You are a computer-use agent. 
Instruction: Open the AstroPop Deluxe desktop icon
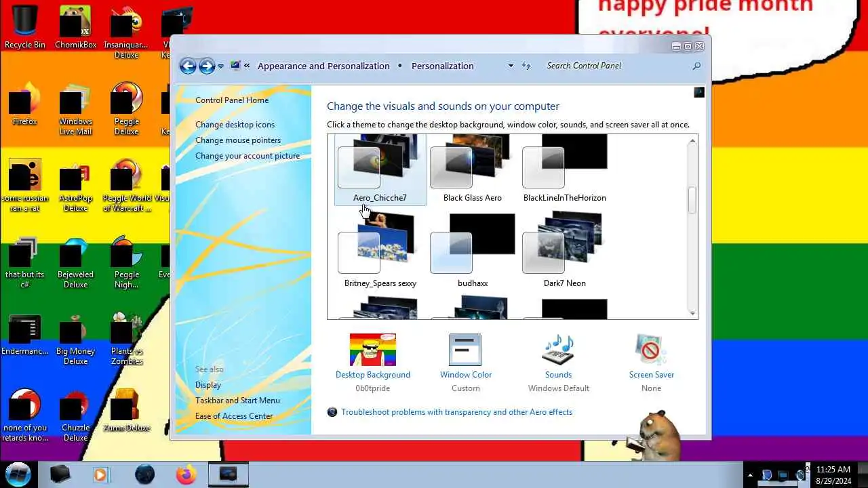click(x=75, y=186)
